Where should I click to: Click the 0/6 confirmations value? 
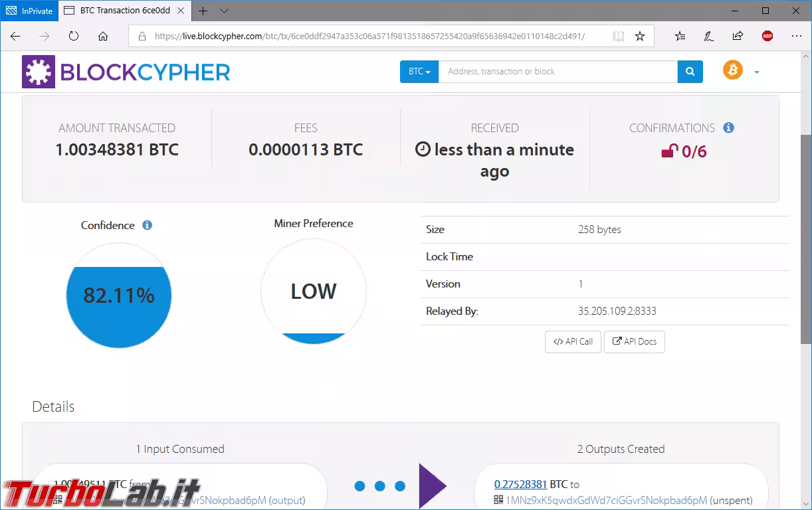tap(694, 151)
